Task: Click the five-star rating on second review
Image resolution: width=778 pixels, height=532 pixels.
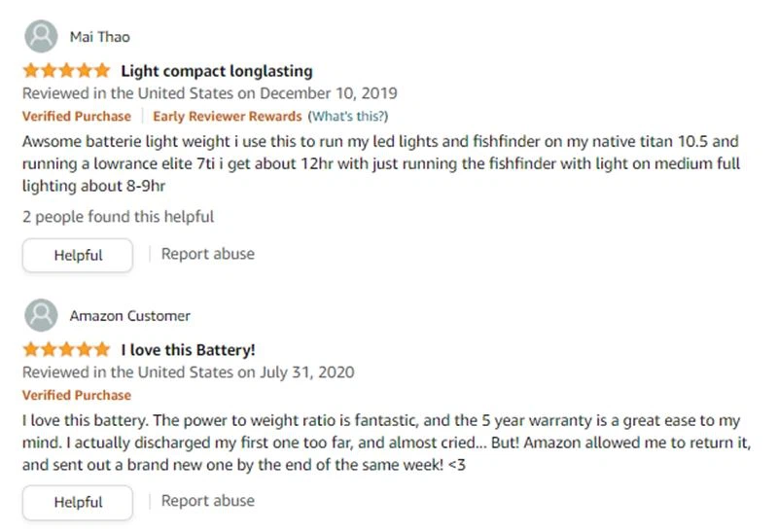Action: point(66,349)
